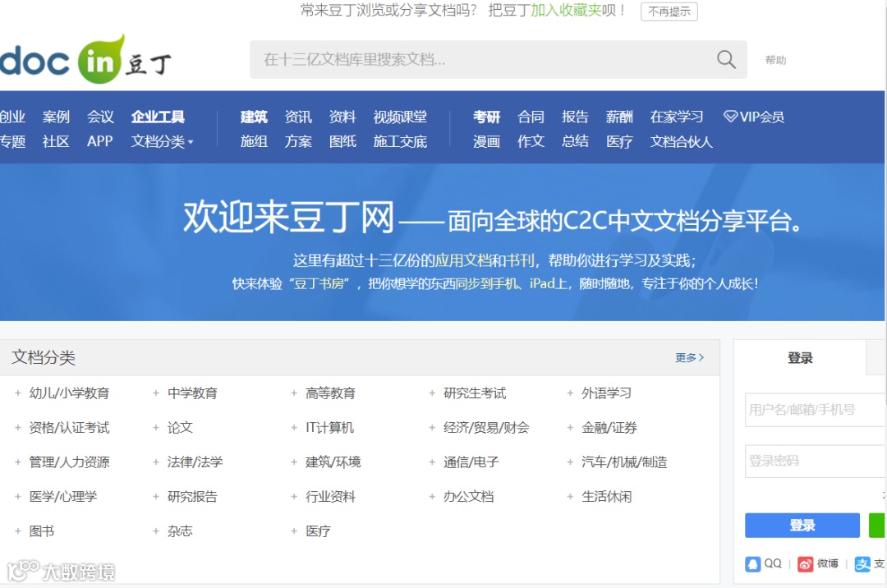This screenshot has width=887, height=588.
Task: Open the docin 豆丁 logo homepage
Action: (85, 59)
